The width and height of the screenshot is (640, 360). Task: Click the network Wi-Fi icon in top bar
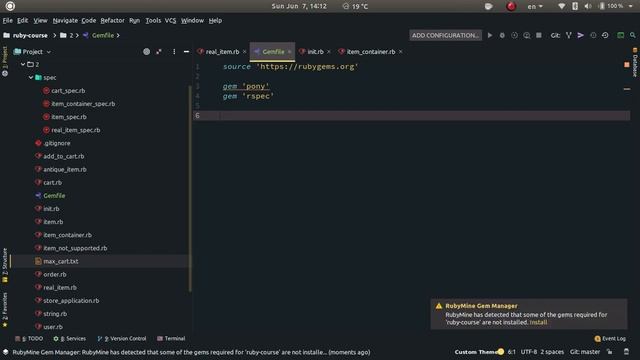562,6
